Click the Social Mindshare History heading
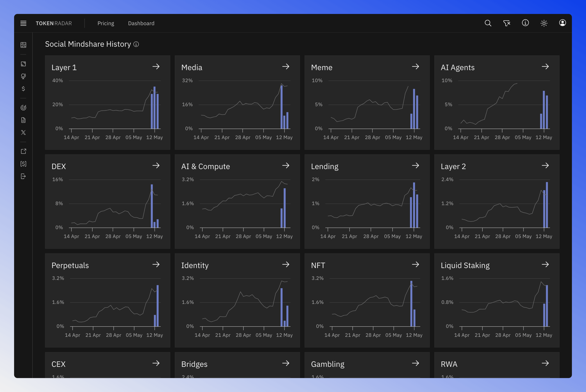Image resolution: width=586 pixels, height=392 pixels. pos(88,44)
